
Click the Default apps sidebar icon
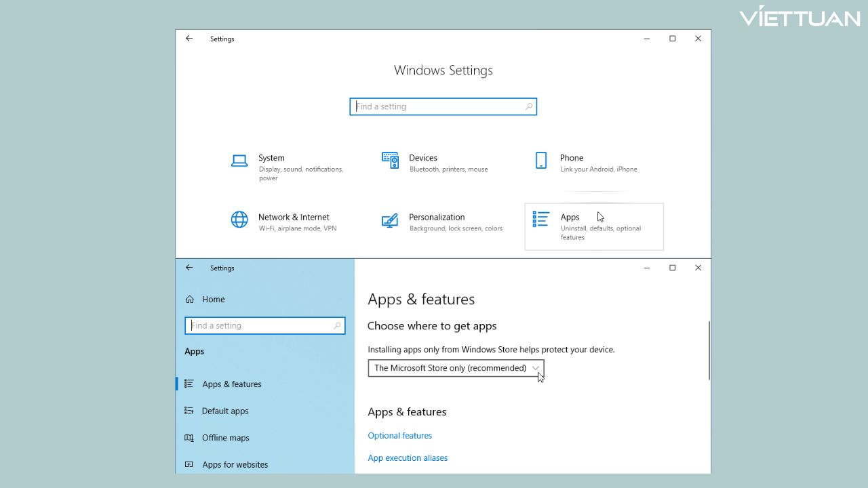click(x=190, y=411)
